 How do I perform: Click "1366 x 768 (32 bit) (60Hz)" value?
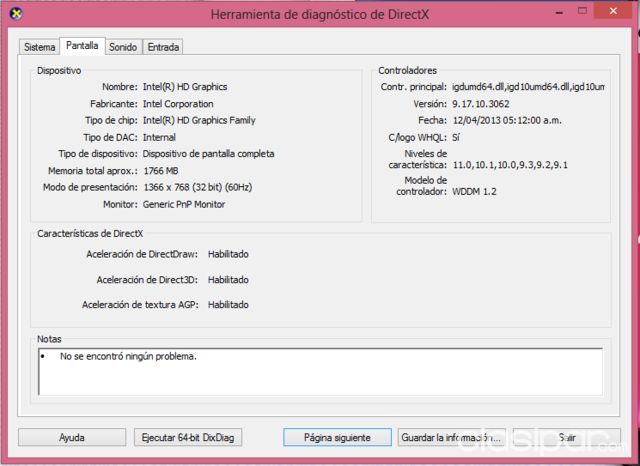tap(198, 187)
